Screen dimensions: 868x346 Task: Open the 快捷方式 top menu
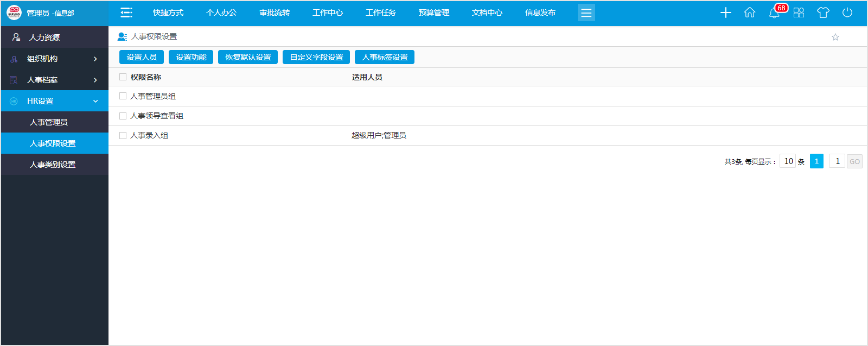pyautogui.click(x=168, y=12)
